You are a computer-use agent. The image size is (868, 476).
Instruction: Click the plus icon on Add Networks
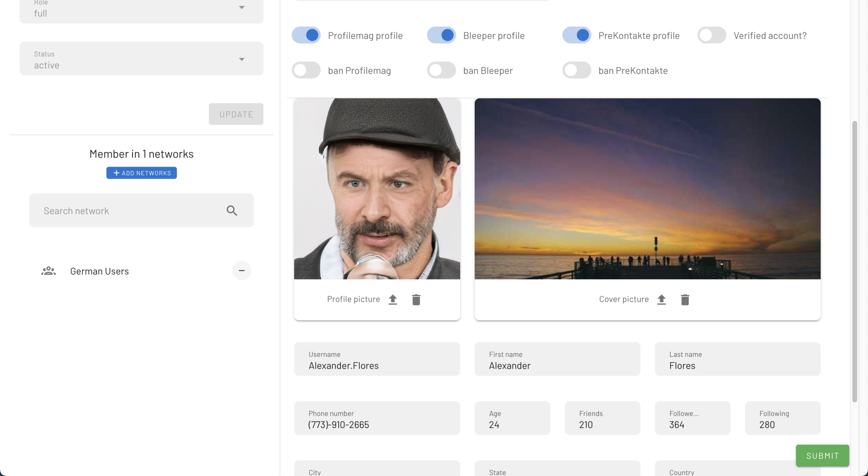pos(116,172)
